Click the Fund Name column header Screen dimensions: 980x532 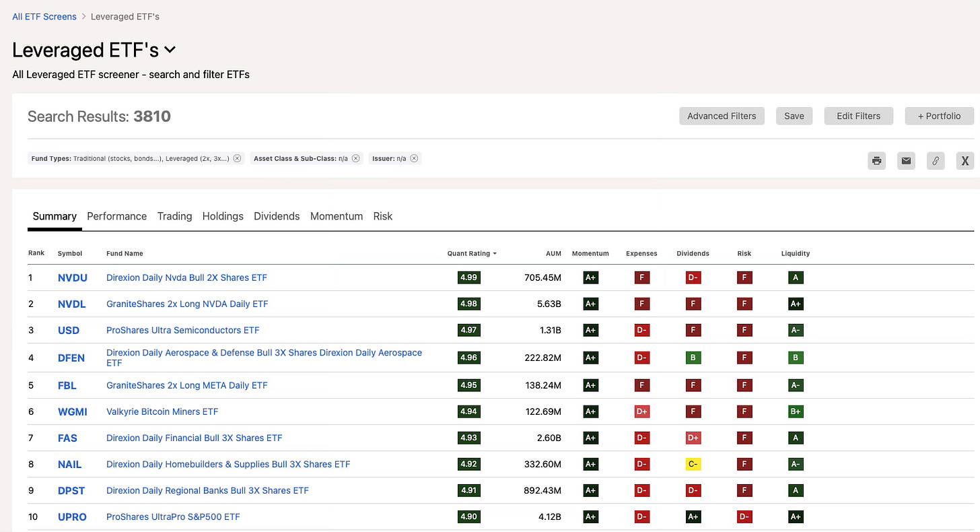pos(125,254)
